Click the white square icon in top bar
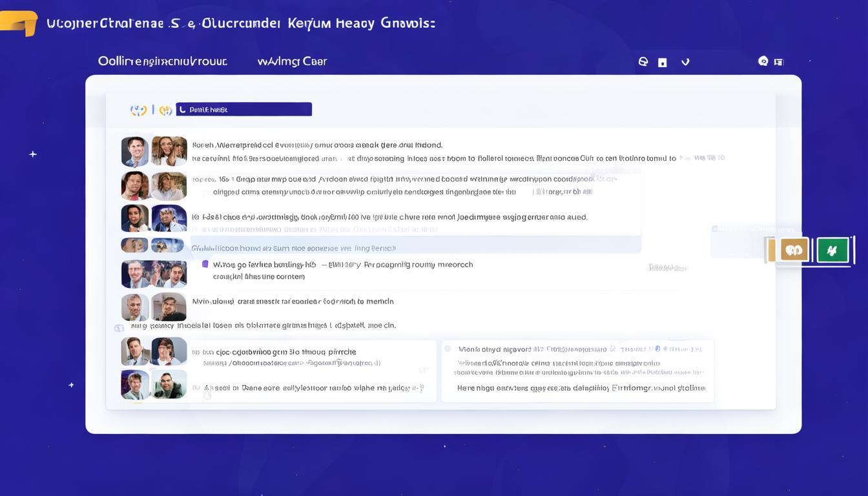The height and width of the screenshot is (496, 868). click(662, 63)
